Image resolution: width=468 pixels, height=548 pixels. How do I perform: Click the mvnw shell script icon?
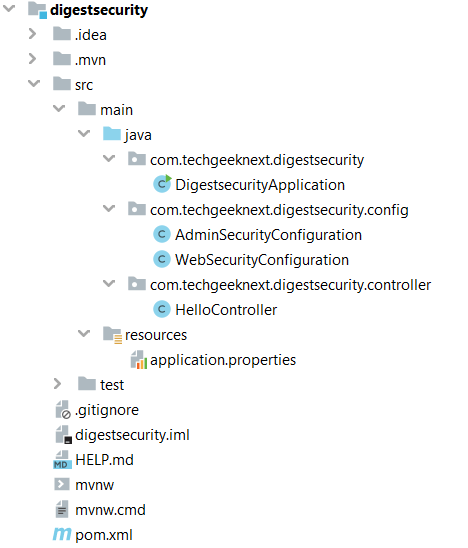tap(62, 484)
